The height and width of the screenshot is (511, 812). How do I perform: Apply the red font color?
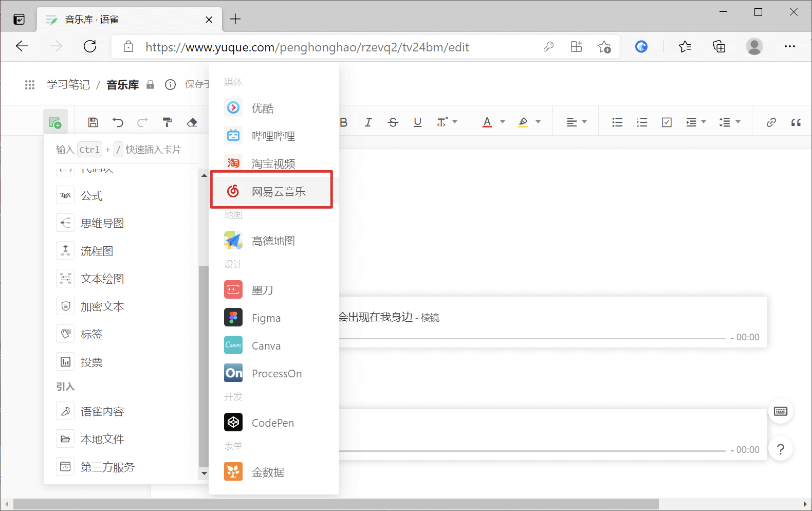point(487,122)
